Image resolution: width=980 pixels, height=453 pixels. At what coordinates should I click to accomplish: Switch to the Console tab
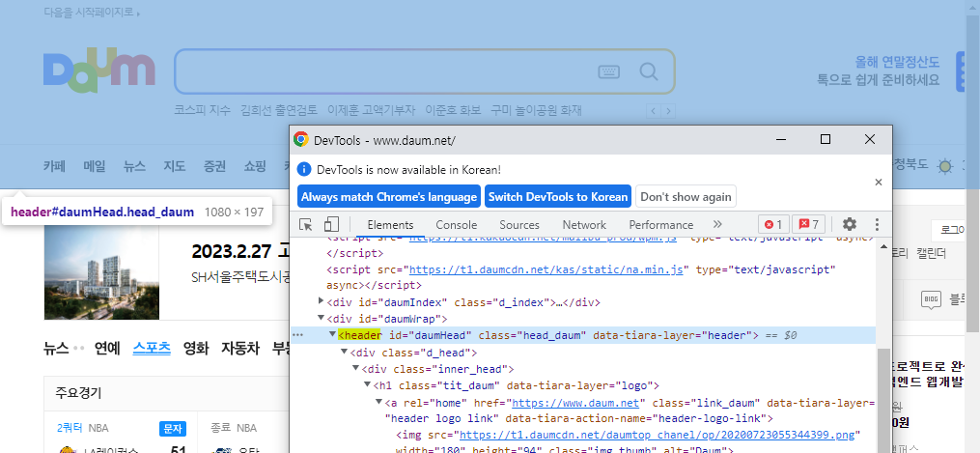(x=457, y=225)
